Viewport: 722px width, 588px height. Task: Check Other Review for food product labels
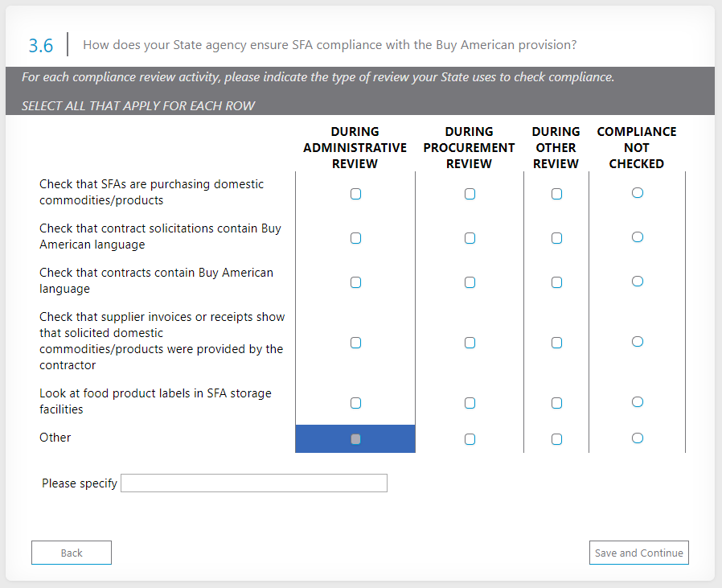coord(556,403)
